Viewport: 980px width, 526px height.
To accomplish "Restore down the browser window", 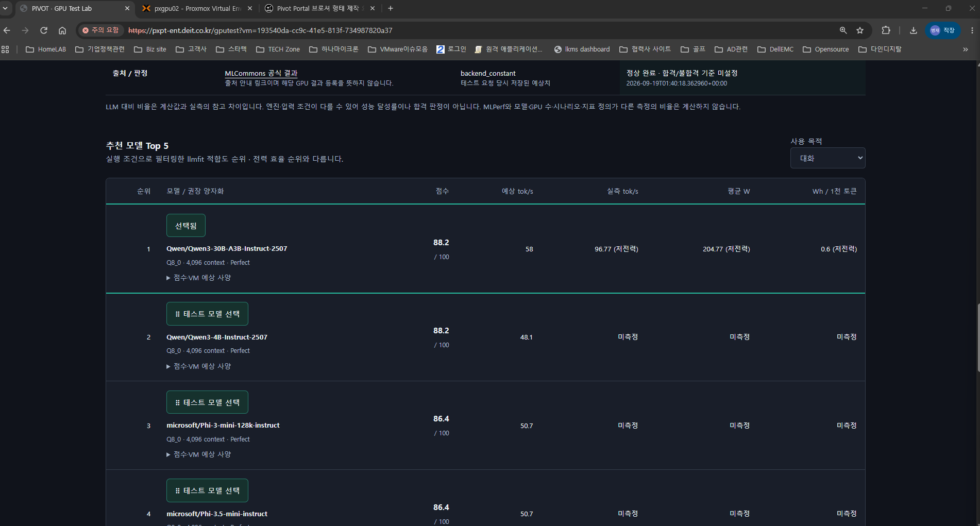I will (948, 8).
